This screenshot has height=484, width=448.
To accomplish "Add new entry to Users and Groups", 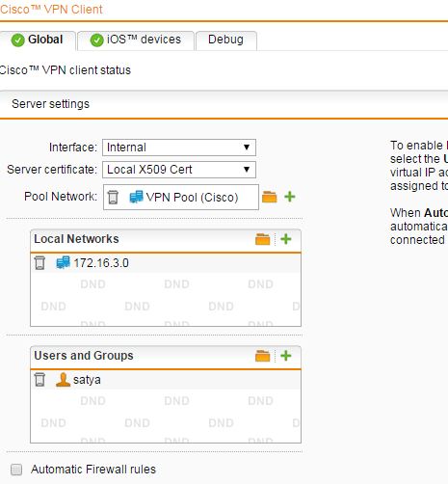I will click(286, 356).
